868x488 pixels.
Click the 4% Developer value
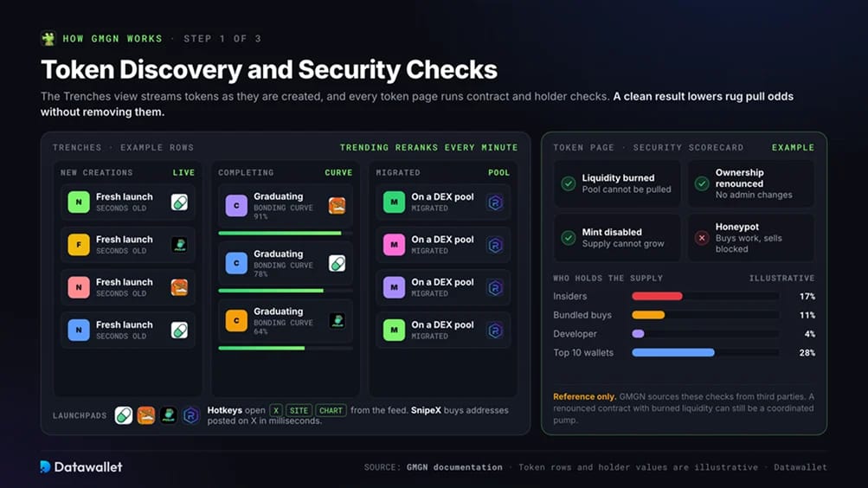(810, 334)
